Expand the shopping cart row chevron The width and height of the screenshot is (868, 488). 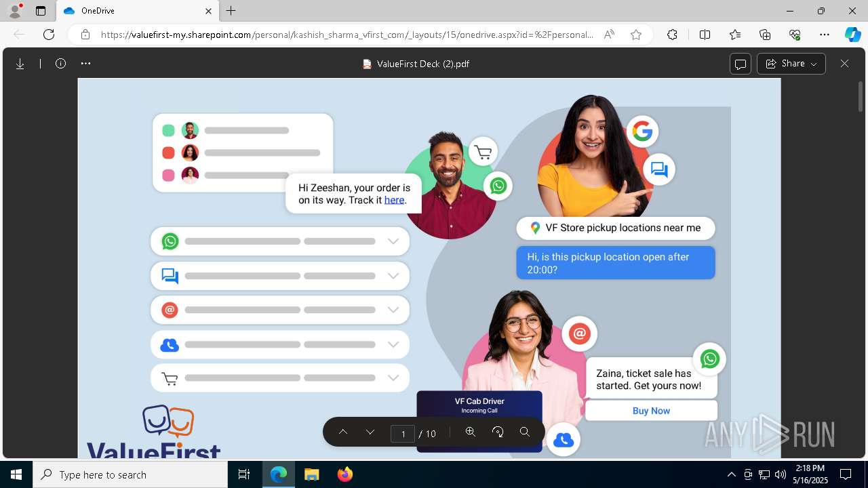point(393,378)
